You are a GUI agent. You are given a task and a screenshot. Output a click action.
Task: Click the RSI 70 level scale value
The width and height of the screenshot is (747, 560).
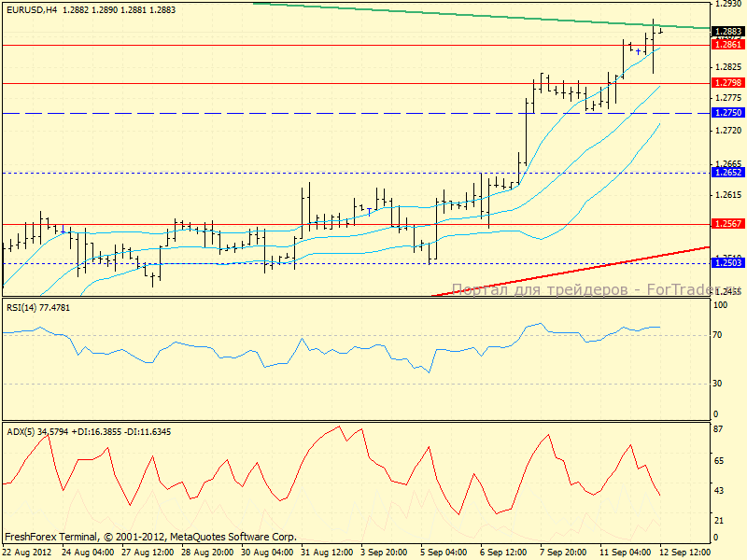719,335
